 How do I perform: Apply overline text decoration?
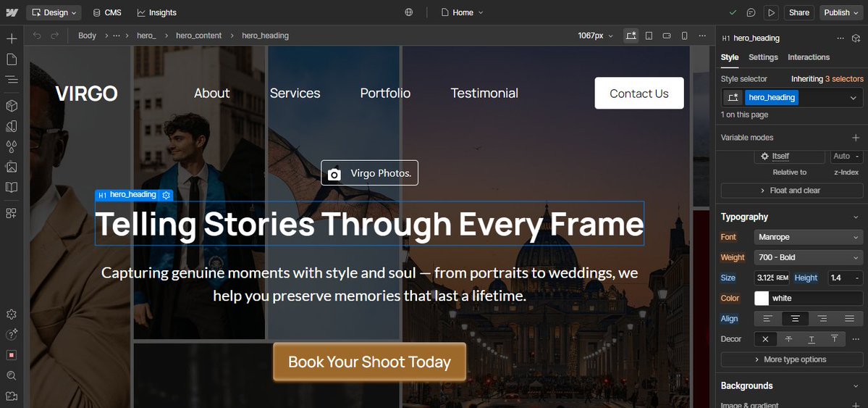point(834,339)
